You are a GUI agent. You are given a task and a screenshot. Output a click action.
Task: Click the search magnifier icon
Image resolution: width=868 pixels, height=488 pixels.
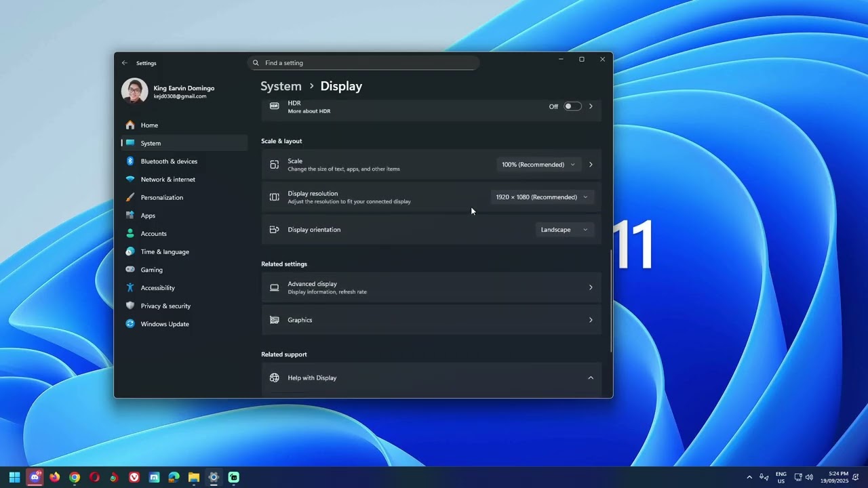pos(256,63)
